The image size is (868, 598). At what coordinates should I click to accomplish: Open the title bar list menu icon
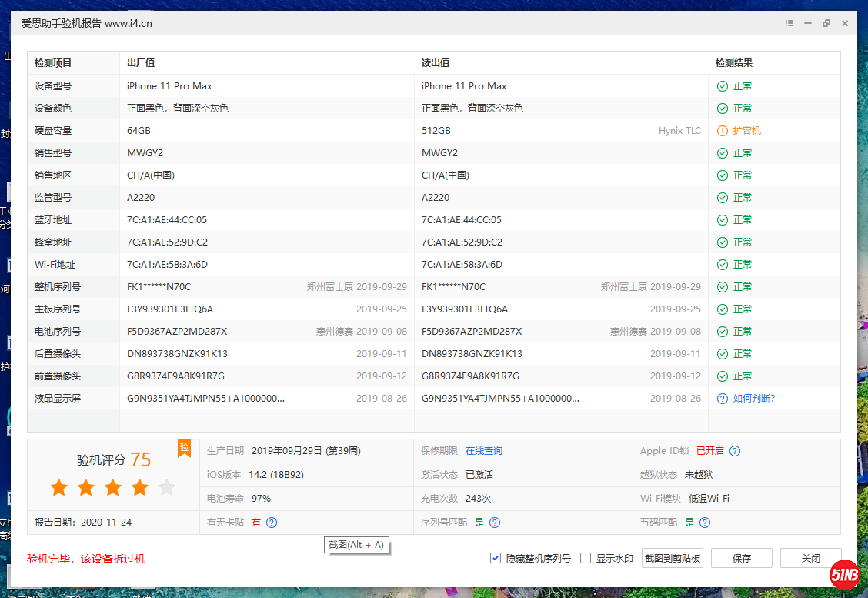(x=790, y=24)
